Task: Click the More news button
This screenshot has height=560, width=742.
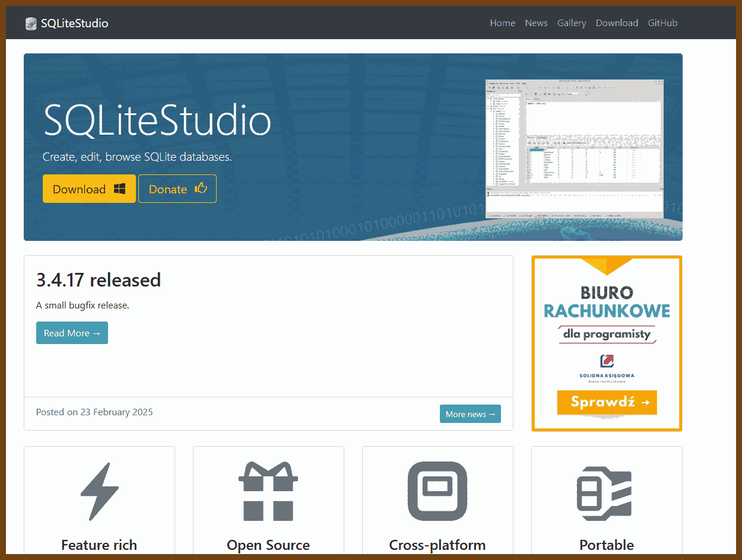Action: point(470,414)
